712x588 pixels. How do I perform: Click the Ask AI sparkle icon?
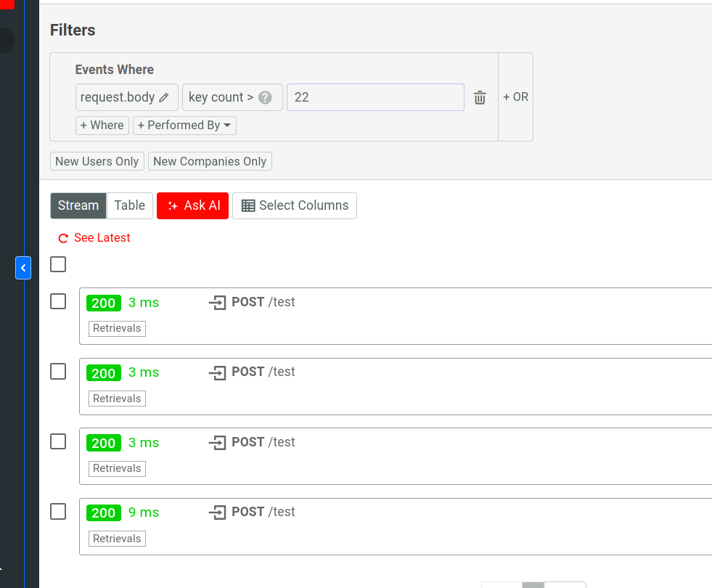point(173,205)
